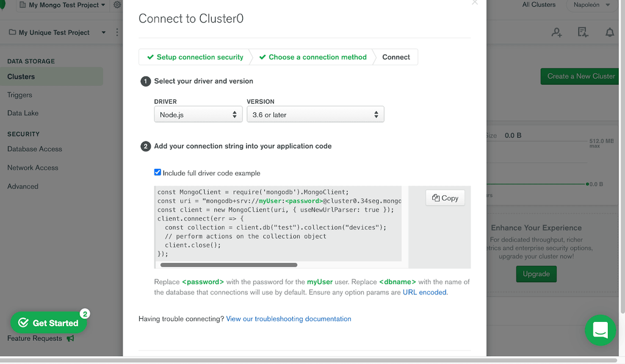This screenshot has width=625, height=364.
Task: Click the notification bell icon
Action: coord(609,33)
